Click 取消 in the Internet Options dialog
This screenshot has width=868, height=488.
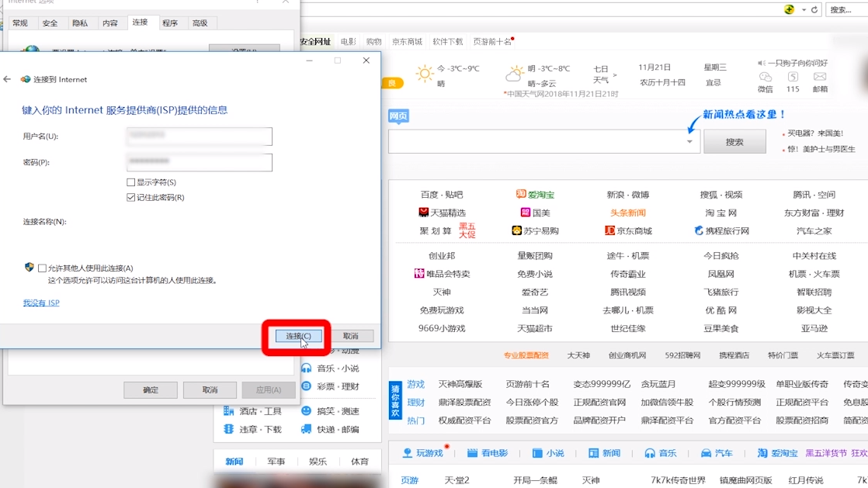pyautogui.click(x=210, y=389)
